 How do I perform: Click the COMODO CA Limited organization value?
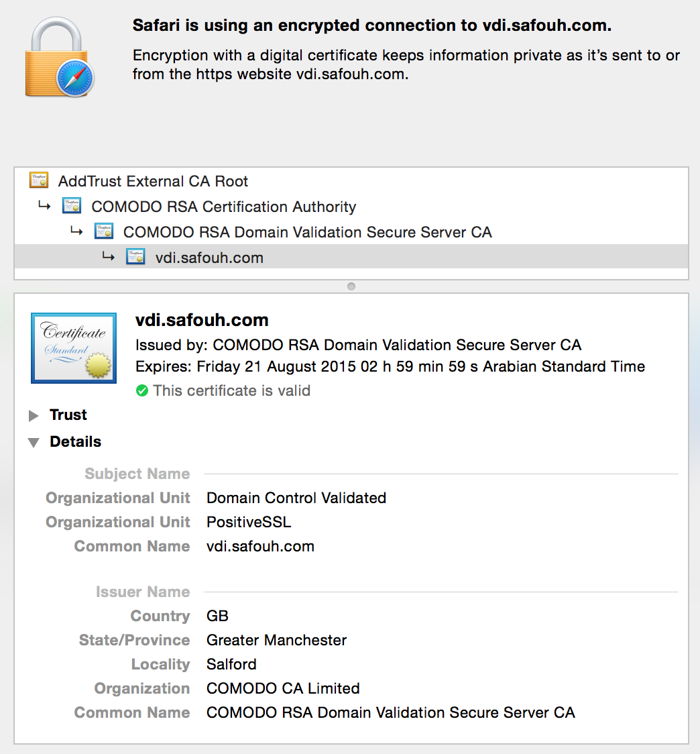click(283, 689)
